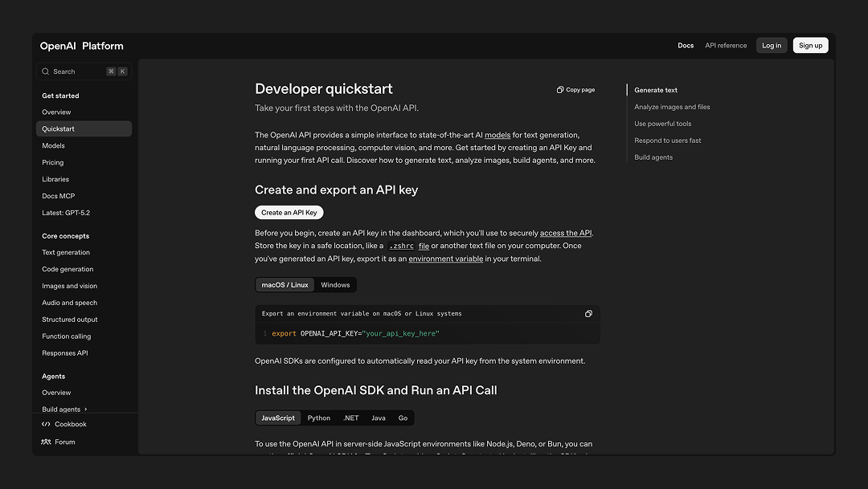Switch to the macOS / Linux tab
The width and height of the screenshot is (868, 489).
pyautogui.click(x=285, y=285)
